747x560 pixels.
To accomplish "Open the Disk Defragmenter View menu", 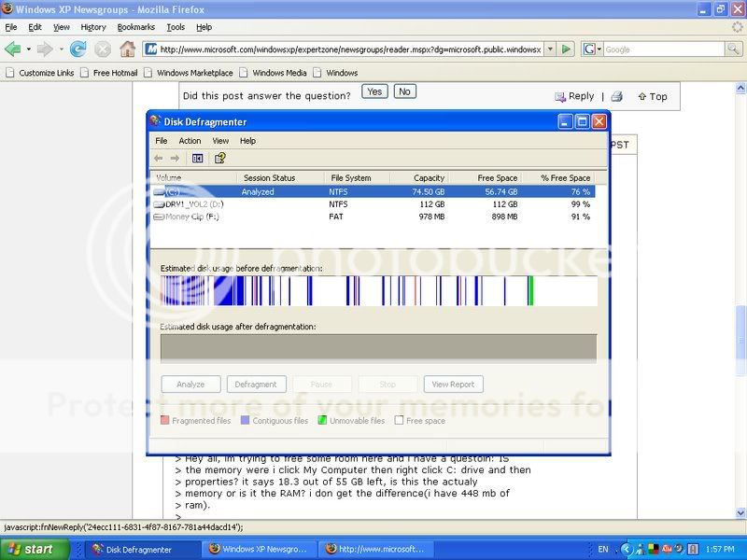I will pos(220,141).
